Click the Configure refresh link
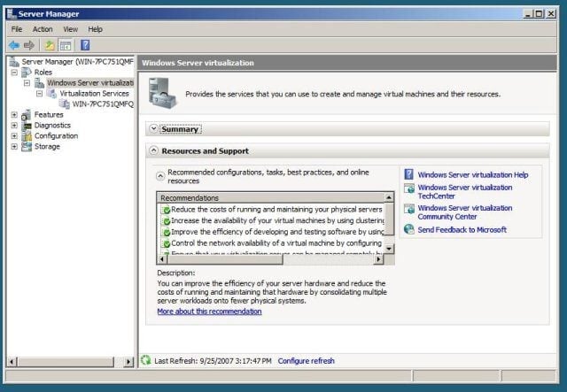This screenshot has width=567, height=392. 306,360
